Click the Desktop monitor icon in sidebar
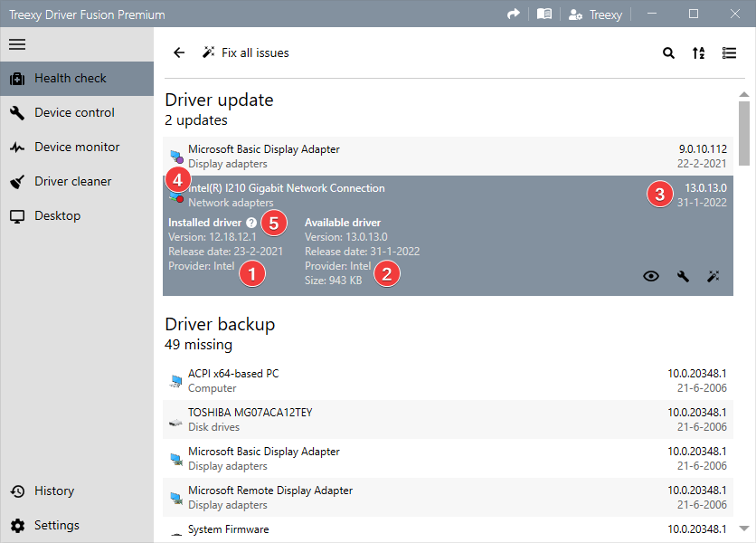This screenshot has width=756, height=543. (x=17, y=216)
